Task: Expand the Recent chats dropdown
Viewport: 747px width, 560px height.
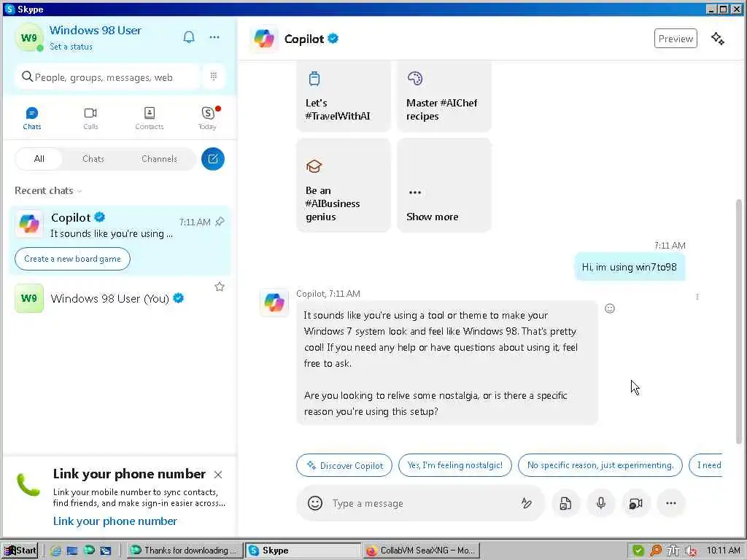Action: click(x=48, y=190)
